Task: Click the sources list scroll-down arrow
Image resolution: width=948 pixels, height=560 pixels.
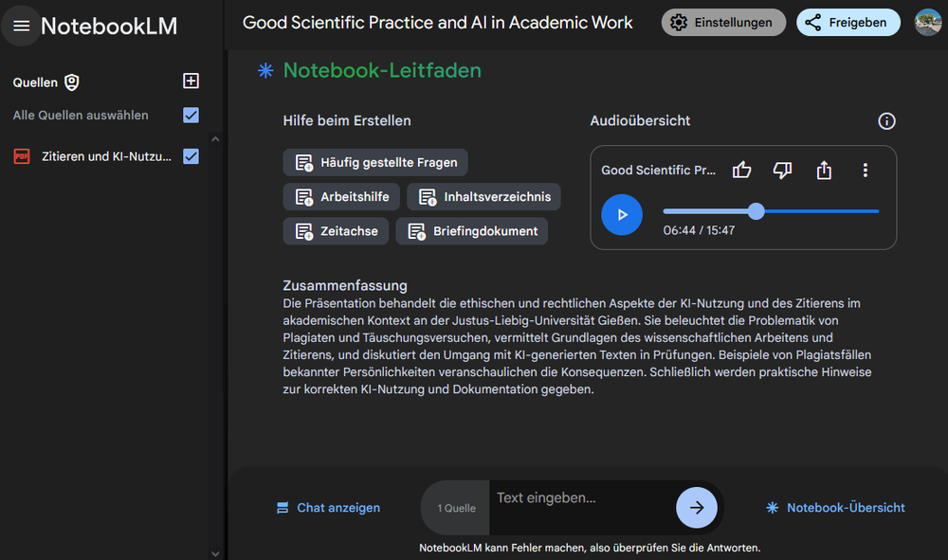Action: (x=215, y=553)
